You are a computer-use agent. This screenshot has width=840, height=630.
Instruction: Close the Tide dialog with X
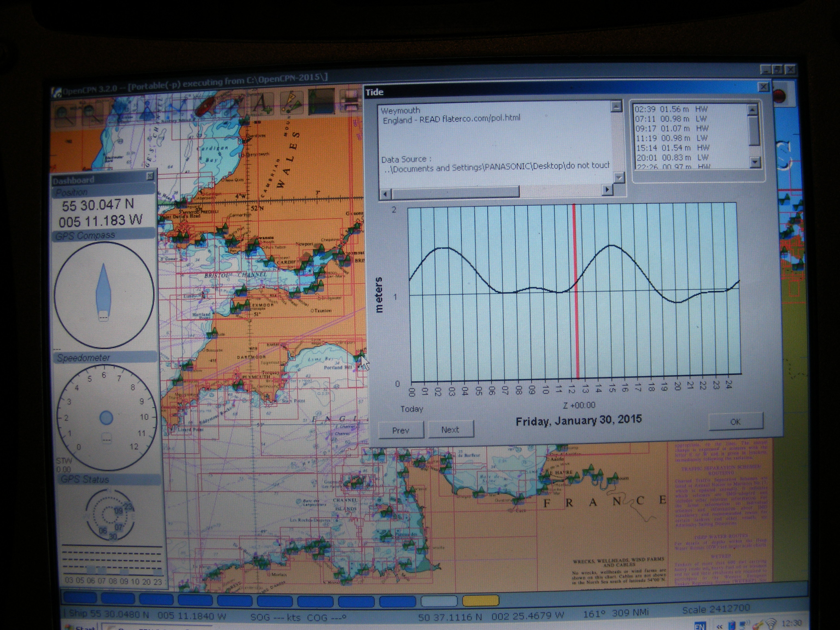click(763, 87)
